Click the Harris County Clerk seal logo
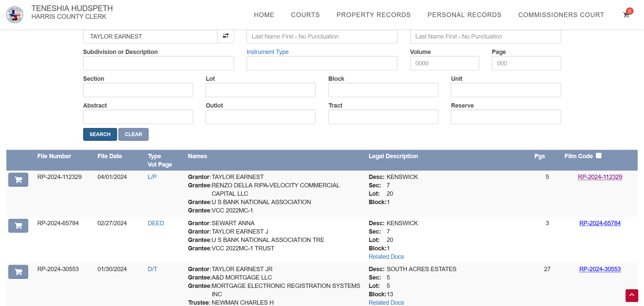This screenshot has height=306, width=644. pyautogui.click(x=15, y=15)
